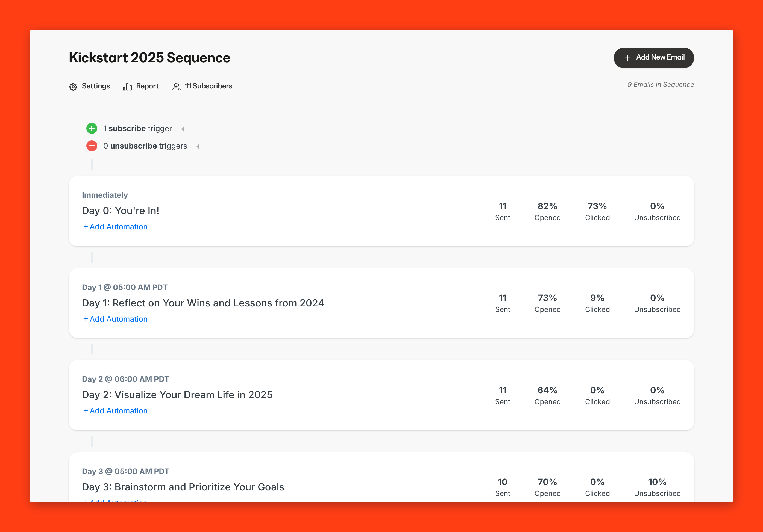
Task: Click the plus icon in Add New Email
Action: point(627,58)
